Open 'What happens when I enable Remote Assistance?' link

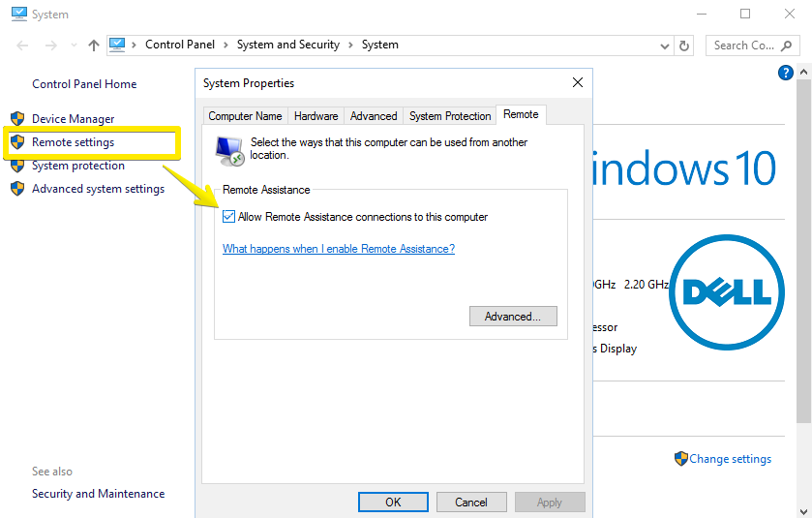pyautogui.click(x=338, y=249)
